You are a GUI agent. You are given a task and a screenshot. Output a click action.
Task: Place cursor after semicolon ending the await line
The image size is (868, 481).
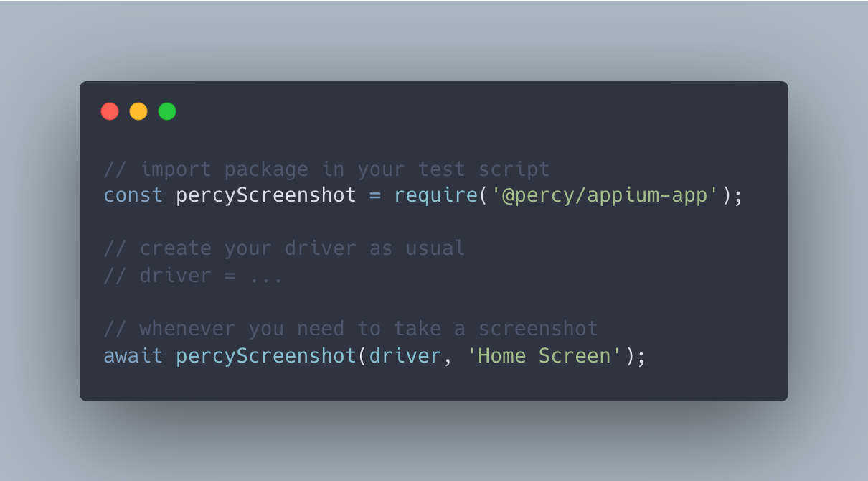(646, 356)
